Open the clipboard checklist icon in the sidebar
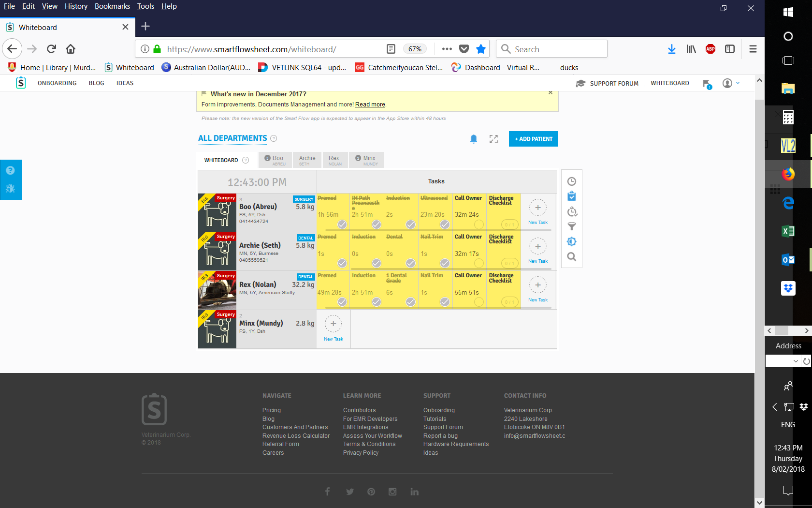 [571, 196]
